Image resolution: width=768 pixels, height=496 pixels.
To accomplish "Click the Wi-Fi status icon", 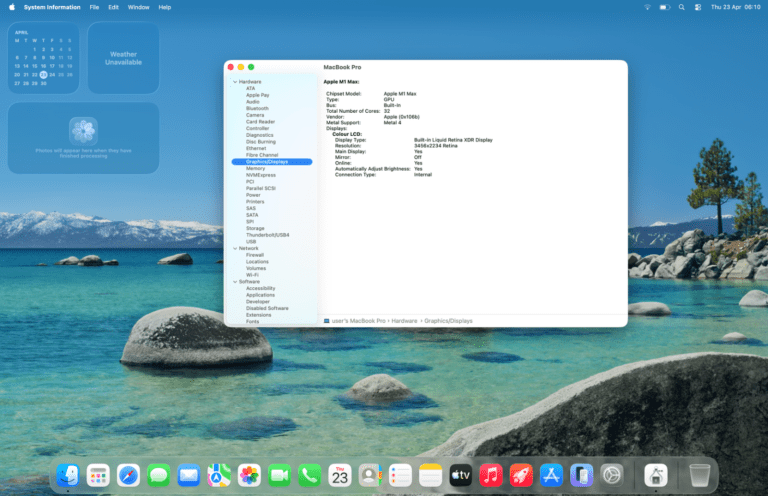I will [647, 7].
